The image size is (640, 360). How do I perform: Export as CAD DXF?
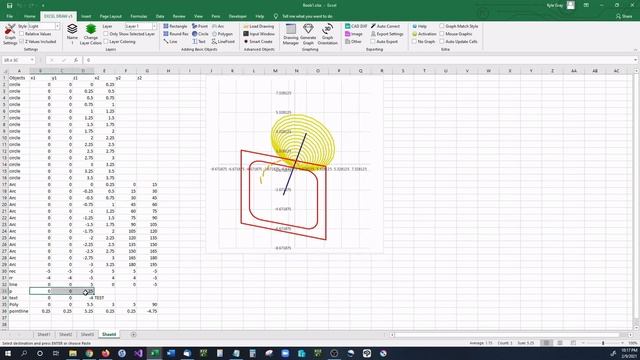coord(356,26)
